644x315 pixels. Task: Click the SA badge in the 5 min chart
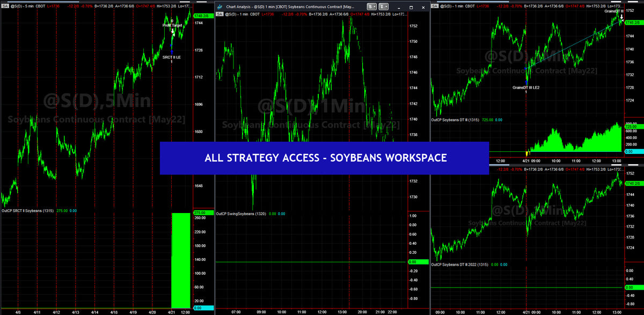click(5, 5)
